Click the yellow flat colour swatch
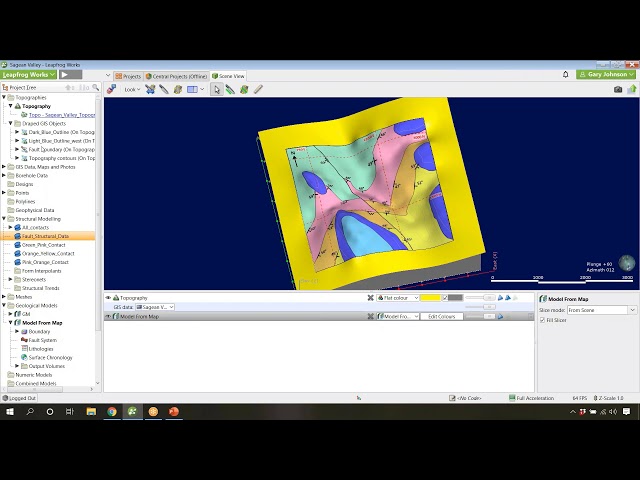The height and width of the screenshot is (480, 640). pos(430,298)
